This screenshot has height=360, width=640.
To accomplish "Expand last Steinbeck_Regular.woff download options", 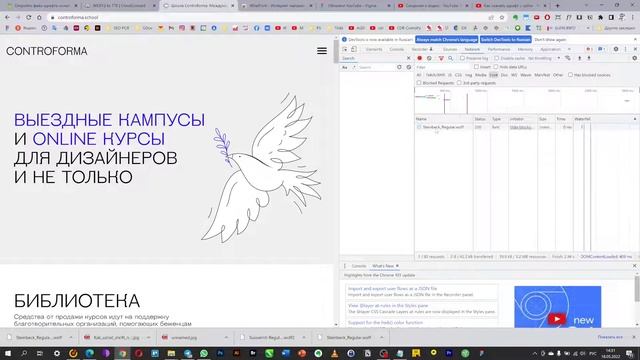I will tap(382, 338).
